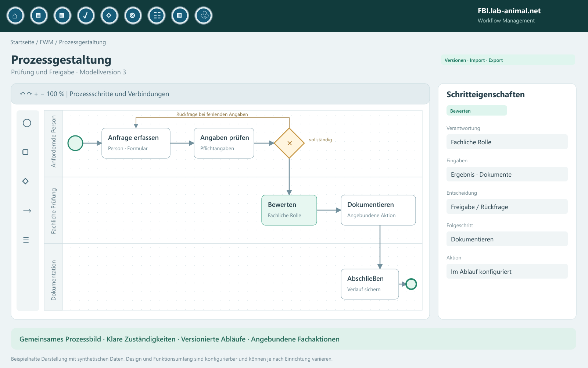Edit the Entscheidung field Freigabe / Rückfrage
Viewport: 588px width, 368px height.
(x=507, y=206)
